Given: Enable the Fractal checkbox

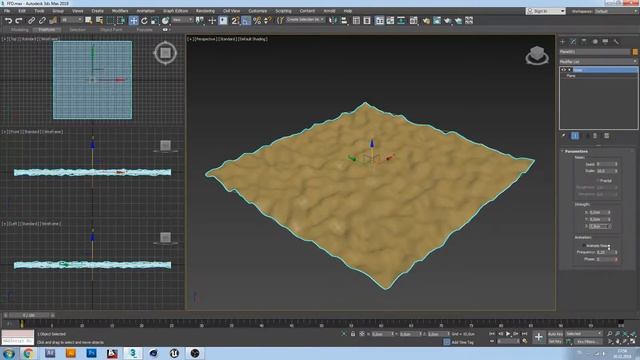Looking at the screenshot, I should click(x=598, y=180).
